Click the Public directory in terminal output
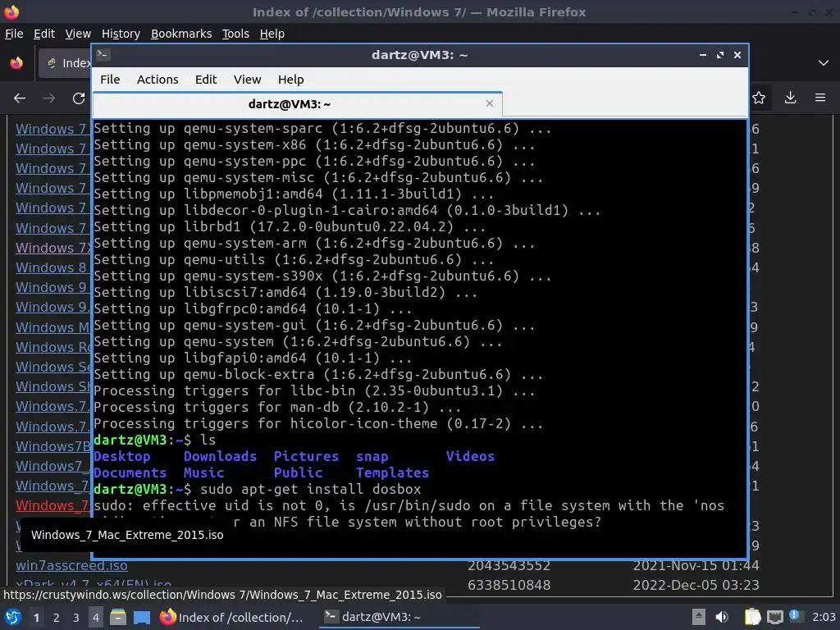Screen dimensions: 840x630 tap(299, 473)
